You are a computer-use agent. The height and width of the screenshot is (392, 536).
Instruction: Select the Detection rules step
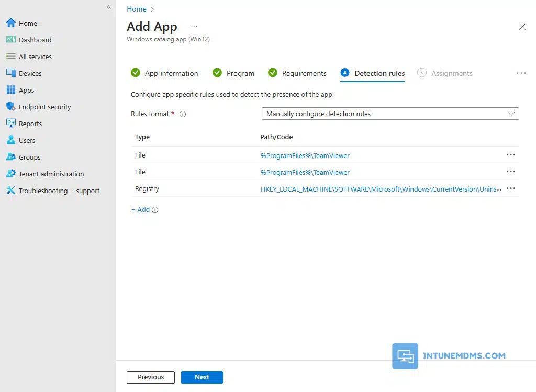coord(372,73)
